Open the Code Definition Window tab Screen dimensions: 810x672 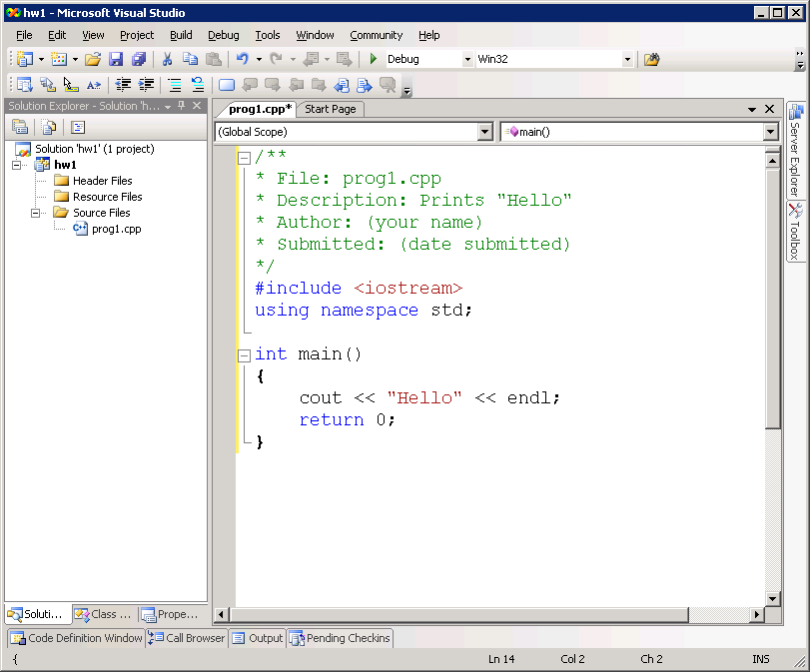point(77,638)
